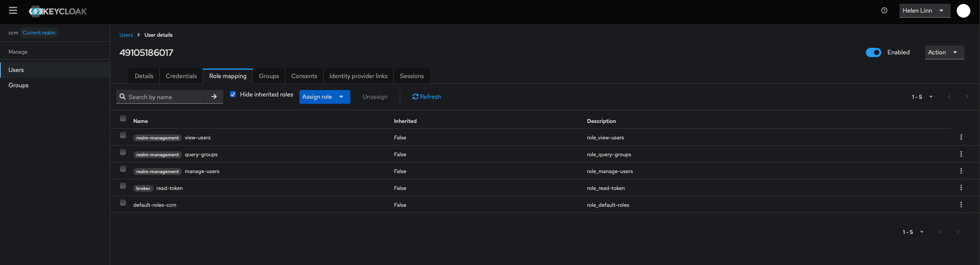The image size is (980, 265).
Task: Switch to the Details tab
Action: click(x=144, y=76)
